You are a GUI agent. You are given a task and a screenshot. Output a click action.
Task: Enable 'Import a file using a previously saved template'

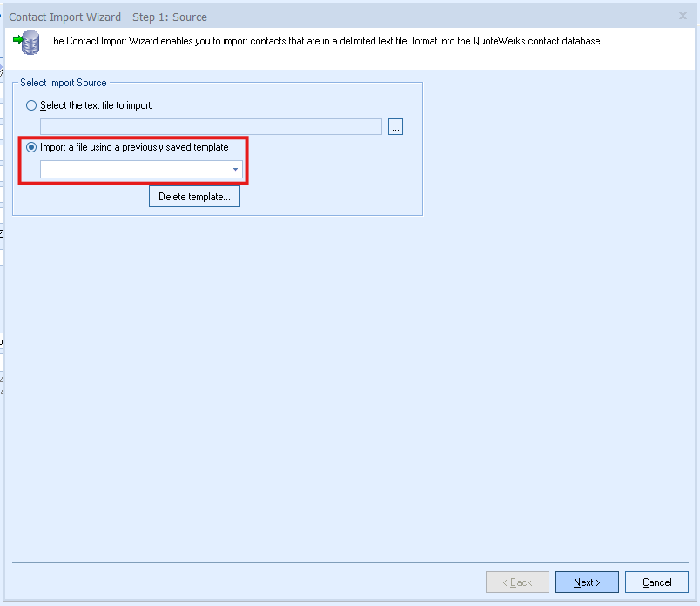click(x=32, y=147)
